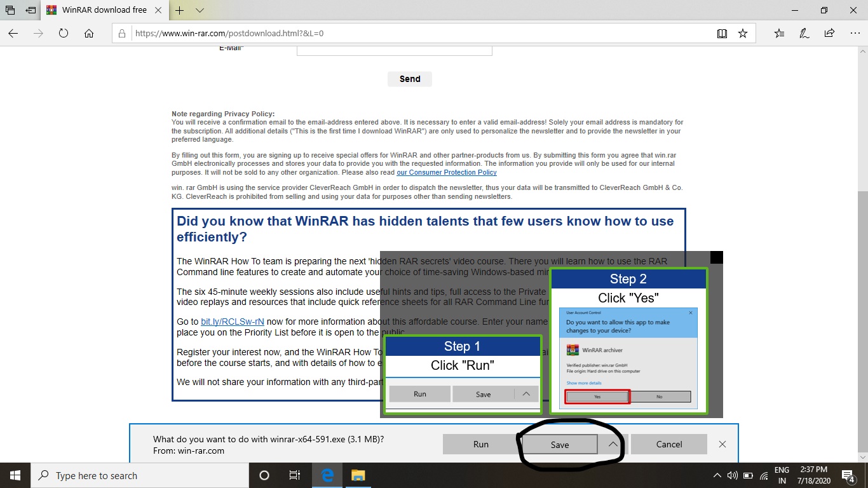Click Cancel in the download bar

point(669,444)
